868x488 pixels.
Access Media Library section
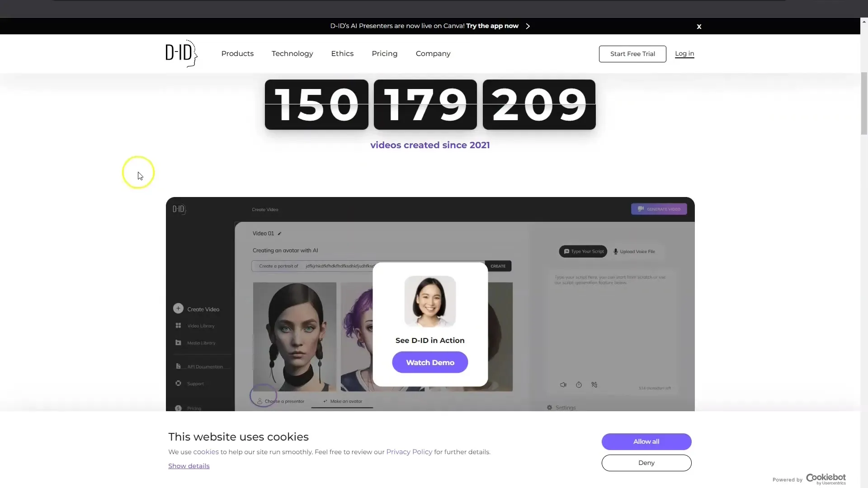(201, 343)
